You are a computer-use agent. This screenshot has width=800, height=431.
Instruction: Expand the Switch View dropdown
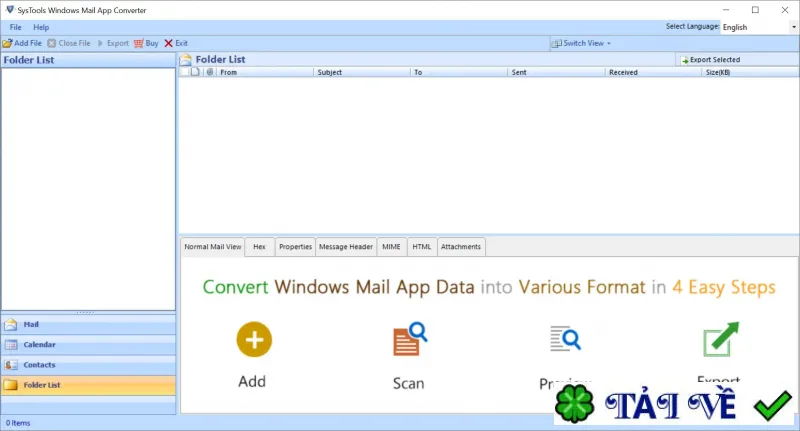pos(581,43)
